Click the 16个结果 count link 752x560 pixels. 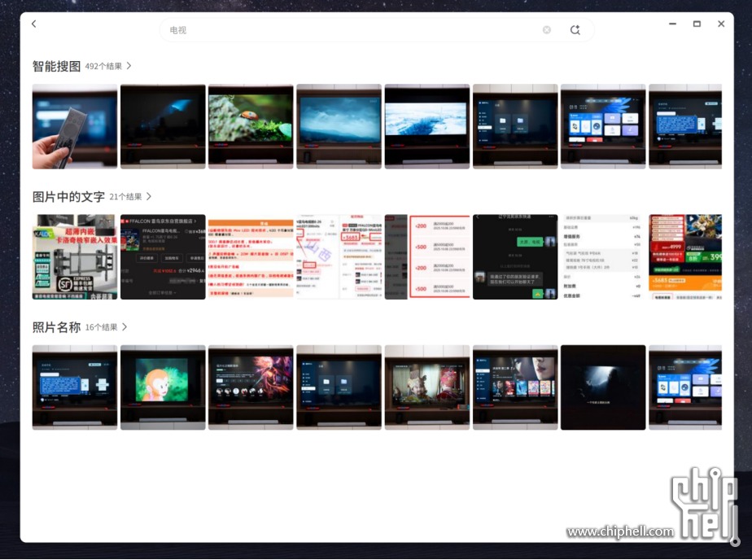point(102,327)
